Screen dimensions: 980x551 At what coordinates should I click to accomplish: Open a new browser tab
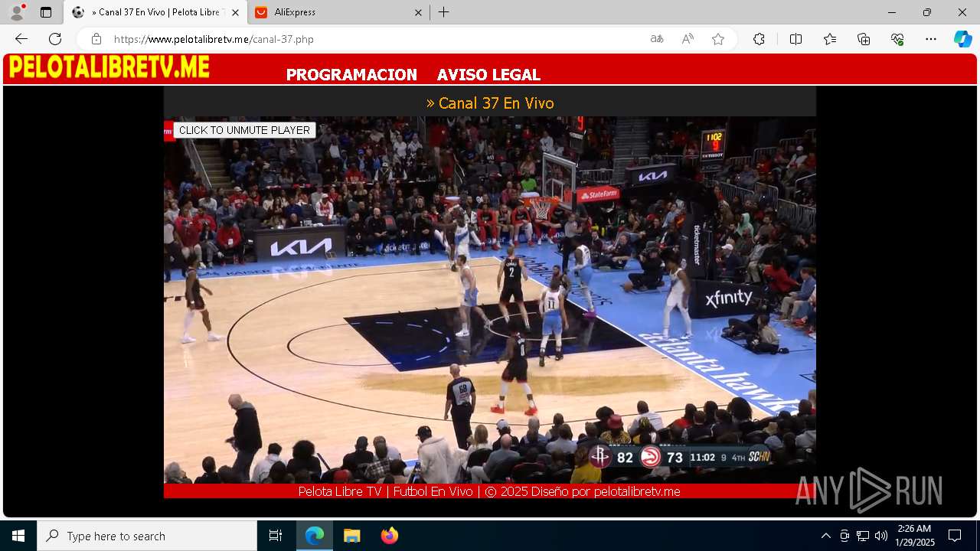(x=443, y=12)
